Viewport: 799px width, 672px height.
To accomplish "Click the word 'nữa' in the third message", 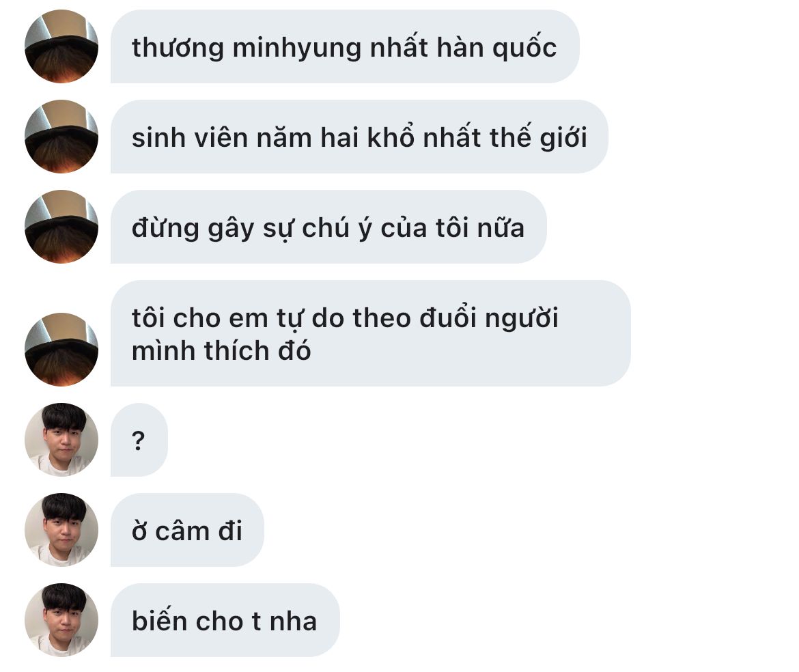I will (x=501, y=227).
